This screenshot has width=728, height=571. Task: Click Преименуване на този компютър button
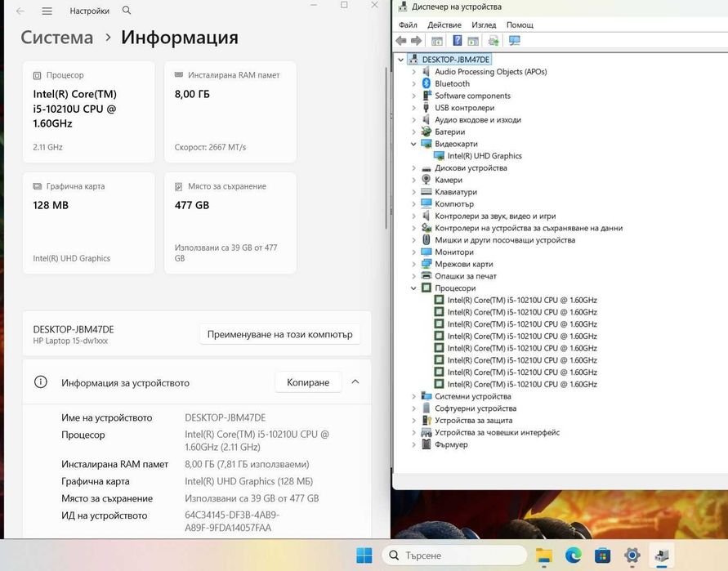pyautogui.click(x=280, y=334)
